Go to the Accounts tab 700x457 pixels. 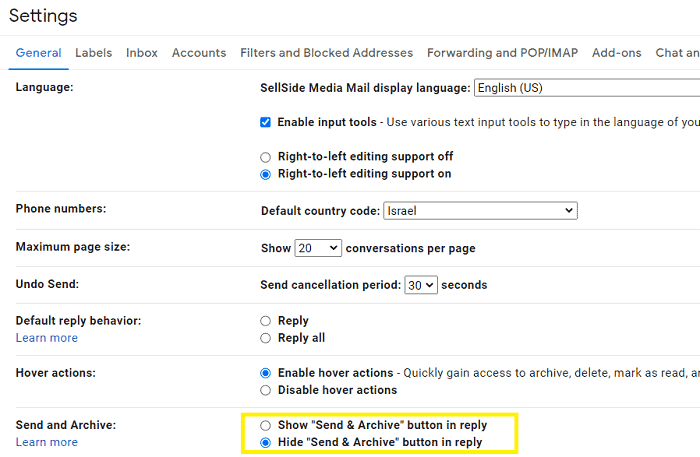click(199, 53)
